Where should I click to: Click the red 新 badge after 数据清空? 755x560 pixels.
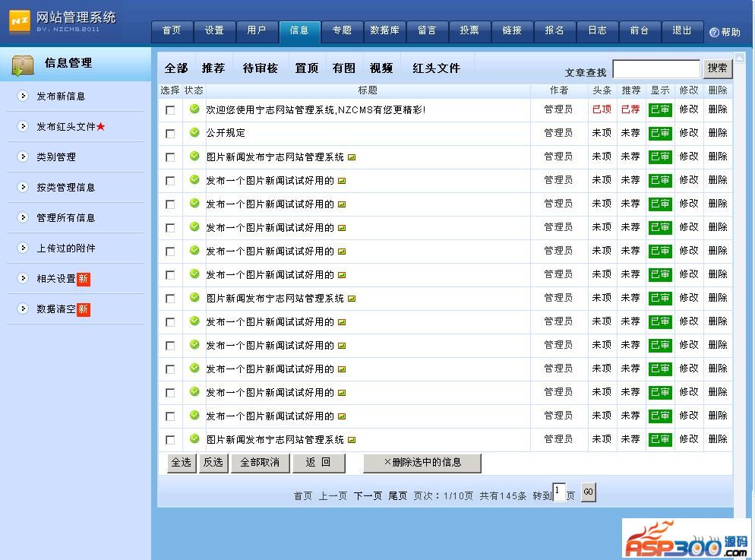pyautogui.click(x=84, y=309)
